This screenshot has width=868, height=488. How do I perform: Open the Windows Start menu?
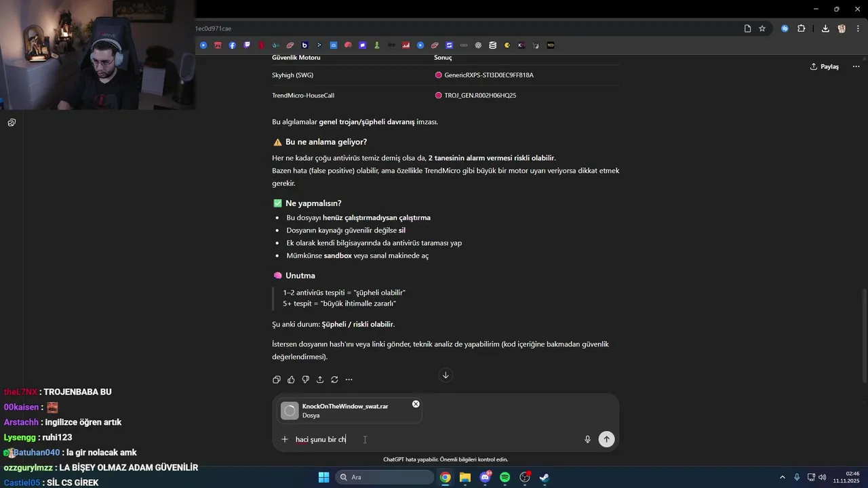click(x=323, y=477)
